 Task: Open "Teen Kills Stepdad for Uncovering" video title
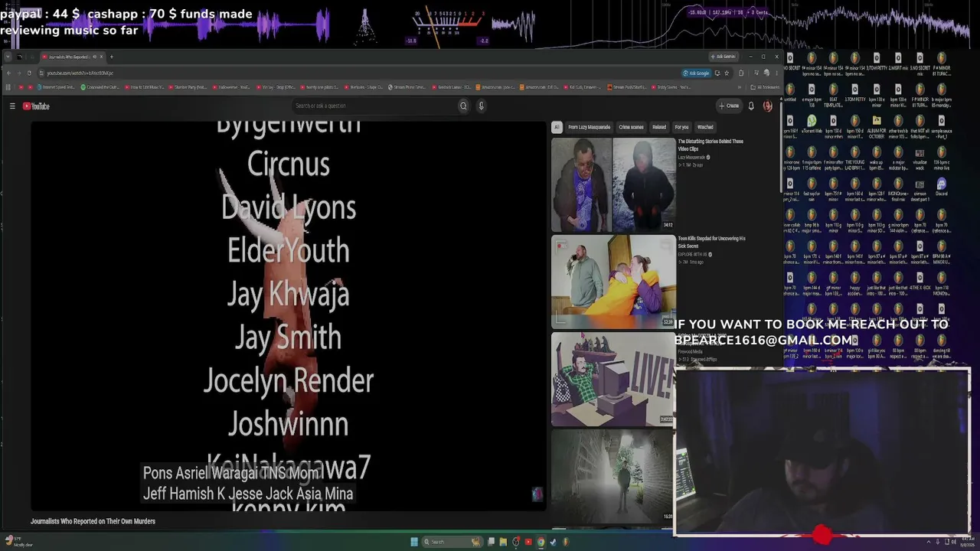[711, 242]
